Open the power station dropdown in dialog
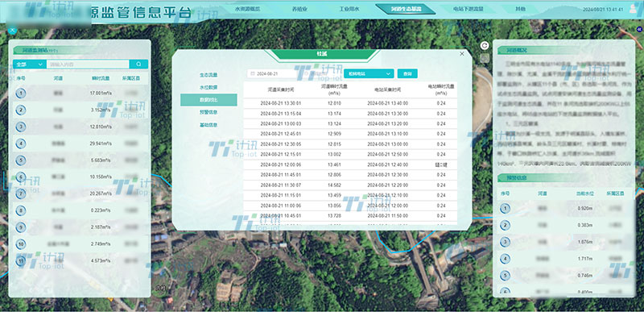Viewport: 644px width, 312px height. [369, 73]
